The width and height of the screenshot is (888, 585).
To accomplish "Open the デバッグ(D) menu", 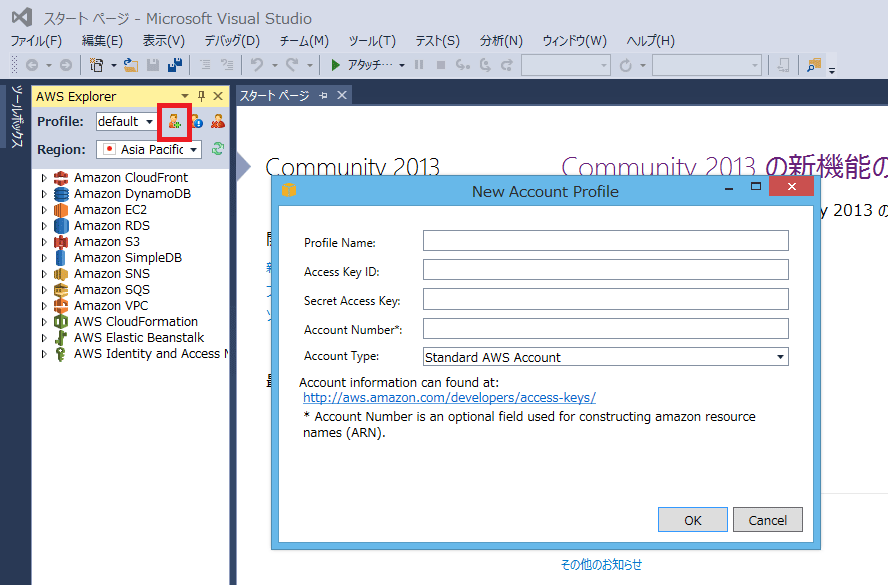I will 232,41.
